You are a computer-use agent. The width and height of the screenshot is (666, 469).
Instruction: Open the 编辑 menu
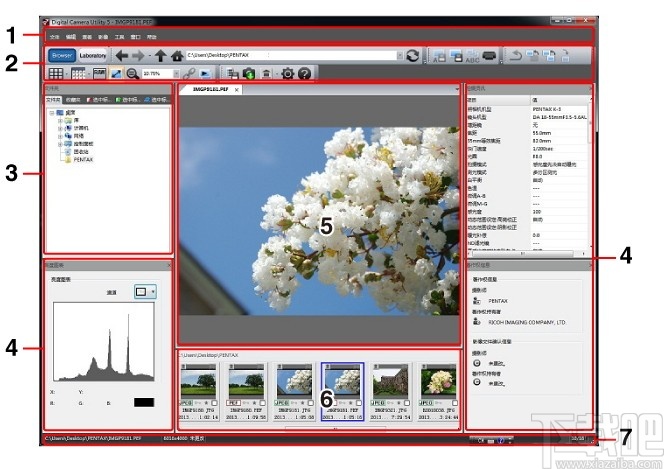tap(71, 37)
